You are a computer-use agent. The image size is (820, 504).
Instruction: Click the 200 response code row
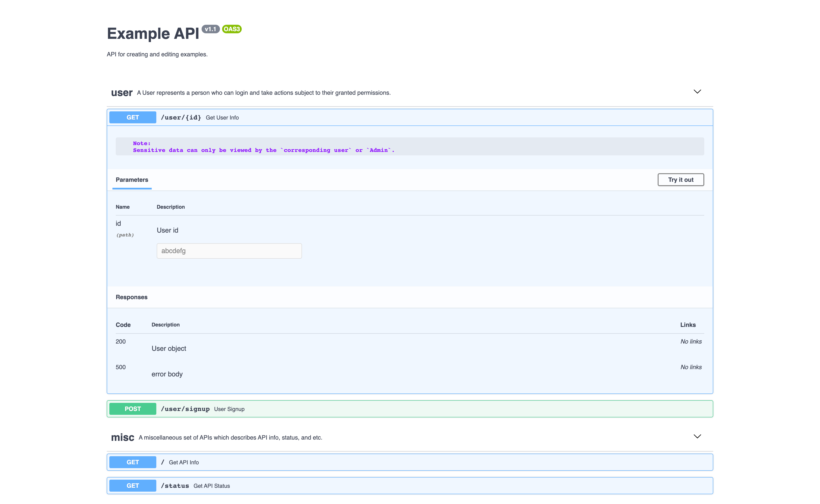[x=120, y=341]
